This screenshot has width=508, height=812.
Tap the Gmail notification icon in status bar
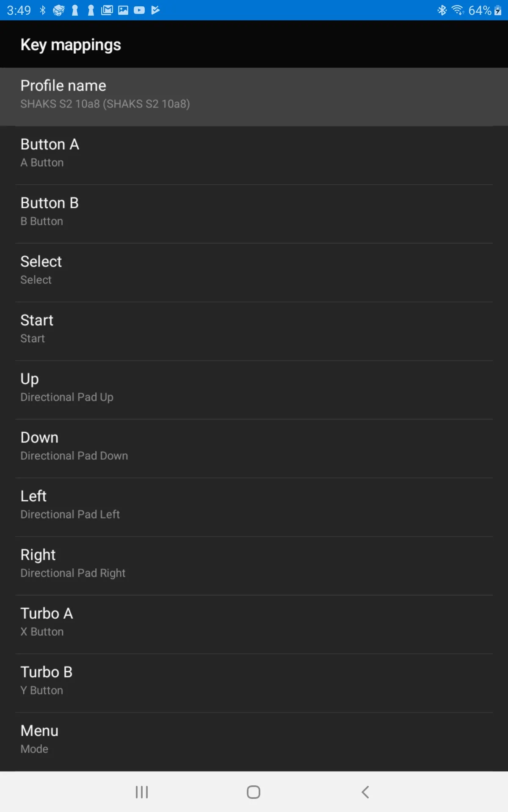(107, 10)
